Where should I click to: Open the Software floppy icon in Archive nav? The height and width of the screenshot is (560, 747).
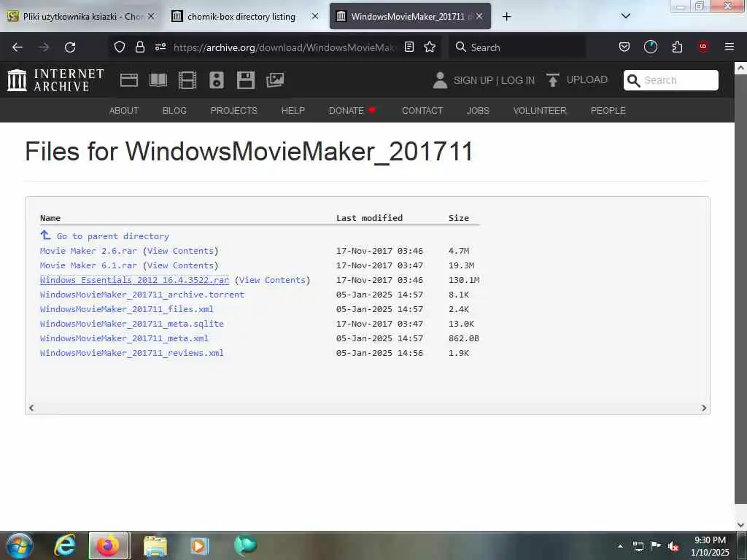click(x=246, y=80)
